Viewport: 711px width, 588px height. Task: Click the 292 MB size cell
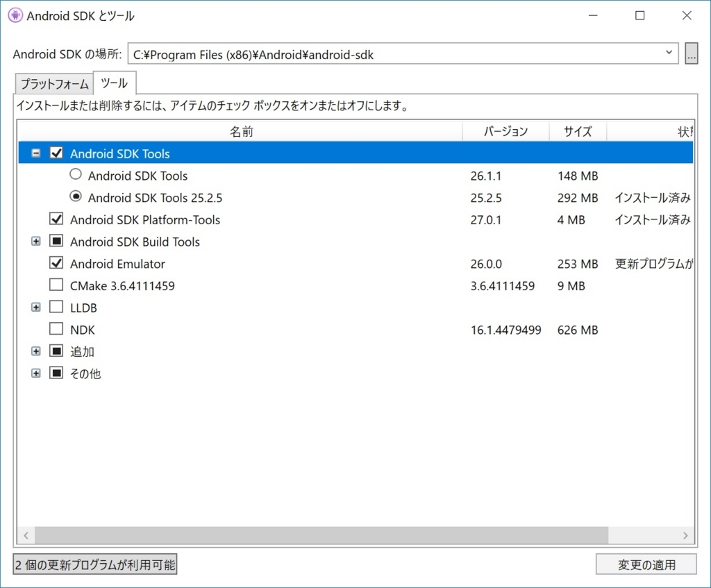578,198
